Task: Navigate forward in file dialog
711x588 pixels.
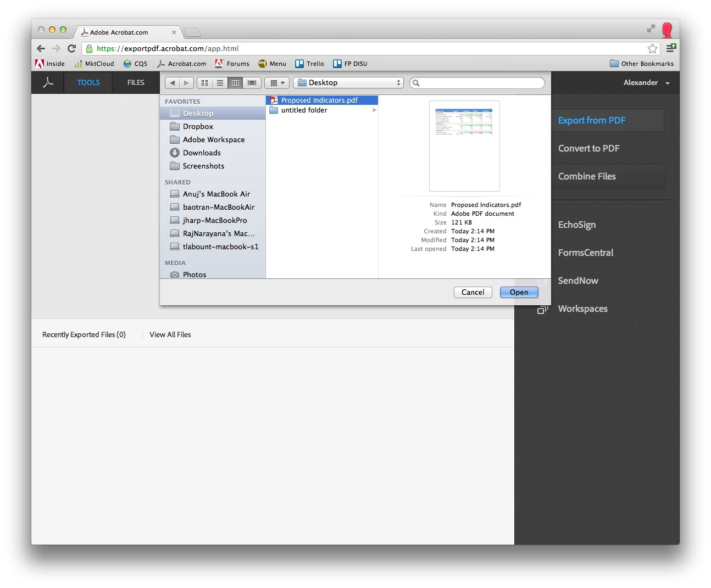Action: (186, 83)
